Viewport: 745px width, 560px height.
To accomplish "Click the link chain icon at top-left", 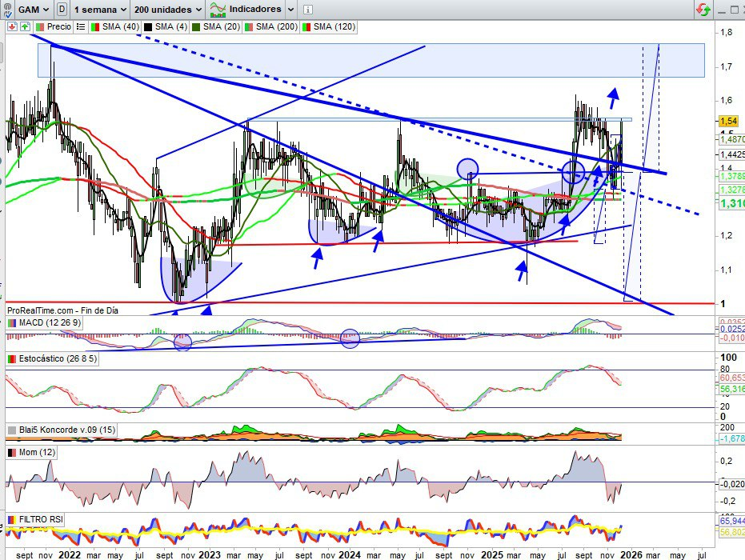I will tap(6, 9).
